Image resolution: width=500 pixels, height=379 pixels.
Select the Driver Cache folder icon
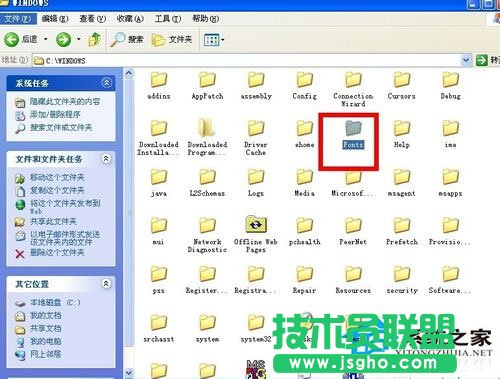(x=256, y=129)
